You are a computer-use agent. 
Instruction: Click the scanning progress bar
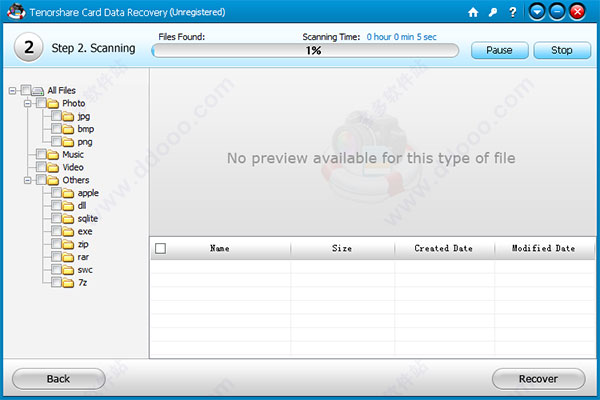click(x=305, y=51)
